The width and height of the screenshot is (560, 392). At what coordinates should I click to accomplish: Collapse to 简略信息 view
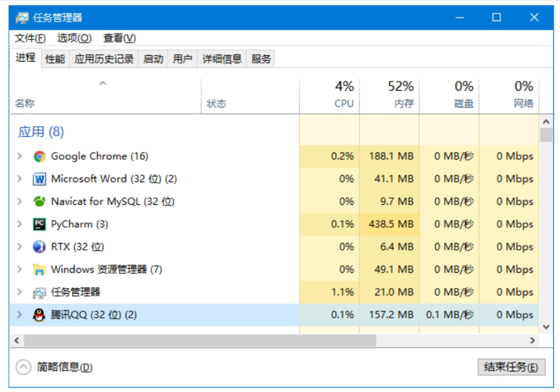pyautogui.click(x=54, y=367)
